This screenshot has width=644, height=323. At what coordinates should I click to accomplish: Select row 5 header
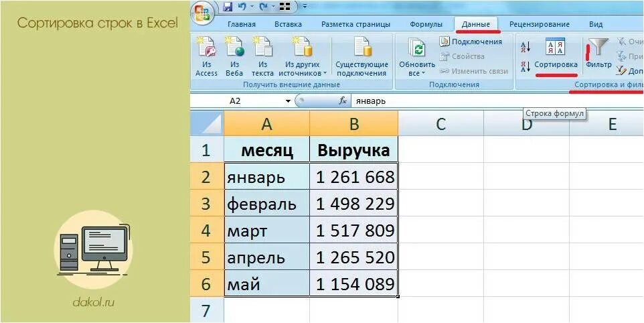click(x=208, y=257)
